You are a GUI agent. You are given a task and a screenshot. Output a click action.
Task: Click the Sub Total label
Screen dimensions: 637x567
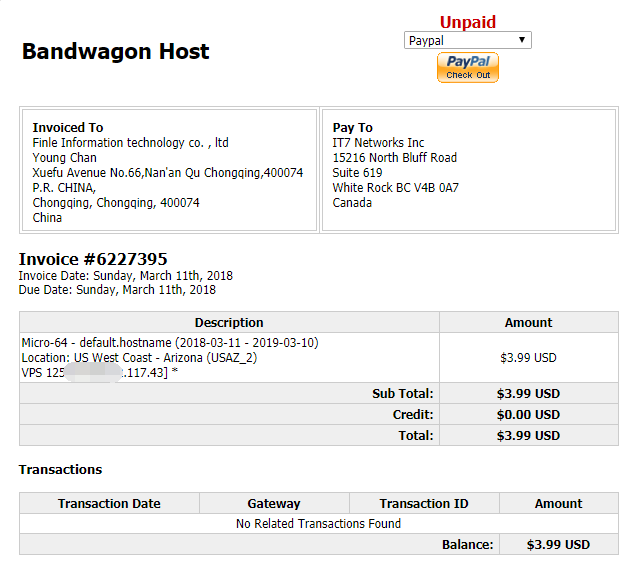[x=402, y=394]
